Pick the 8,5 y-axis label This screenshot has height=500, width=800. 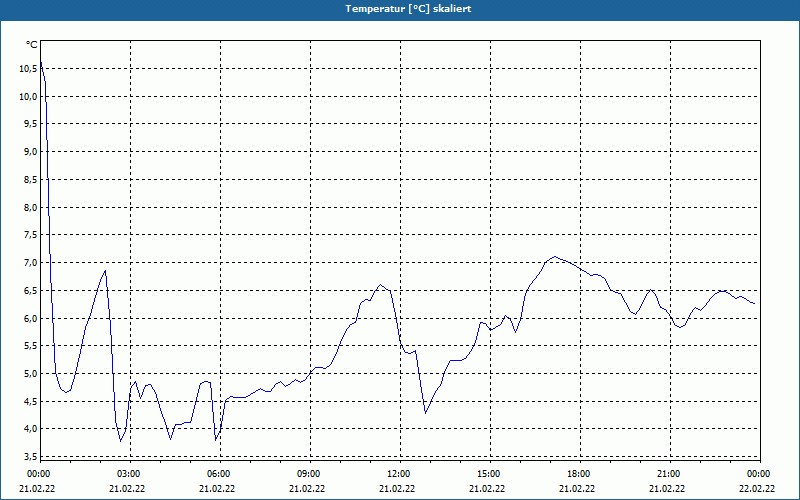pos(30,180)
